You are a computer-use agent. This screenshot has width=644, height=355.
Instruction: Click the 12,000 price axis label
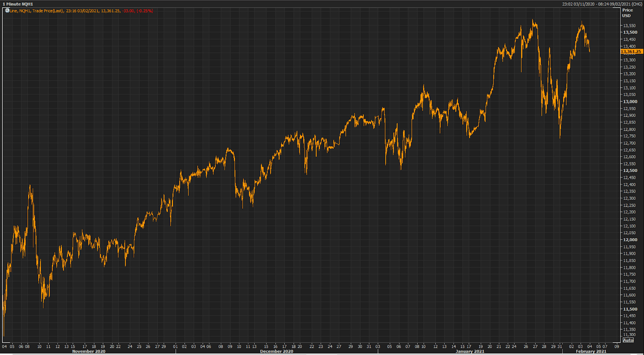[630, 240]
